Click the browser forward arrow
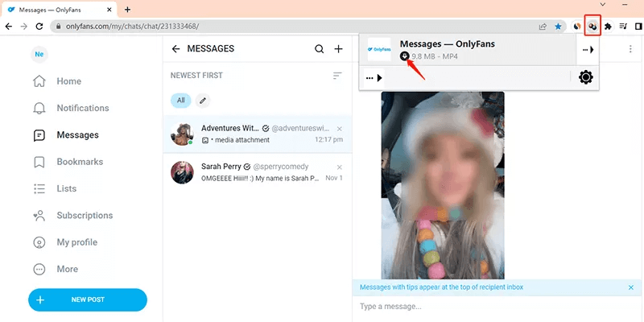Viewport: 644px width, 322px height. pos(24,27)
